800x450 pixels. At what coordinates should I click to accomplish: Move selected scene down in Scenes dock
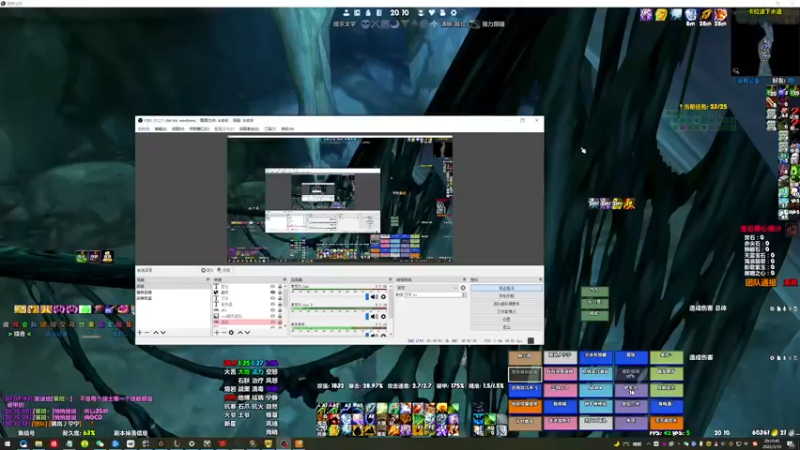pyautogui.click(x=163, y=333)
